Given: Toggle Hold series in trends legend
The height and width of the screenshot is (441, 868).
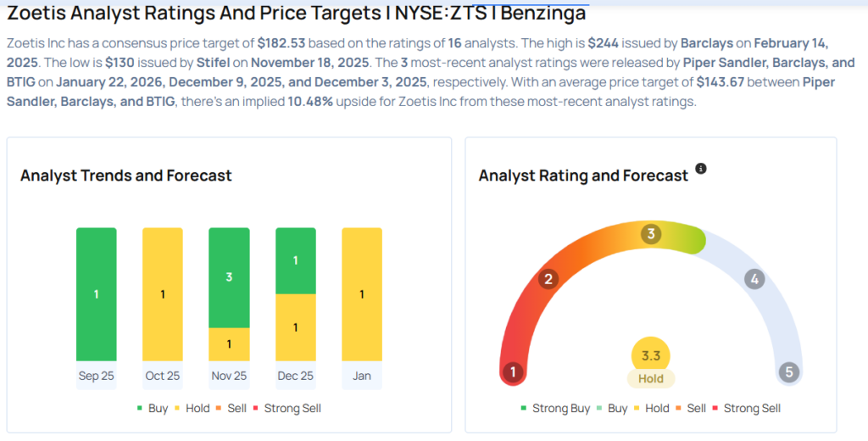Looking at the screenshot, I should point(192,408).
